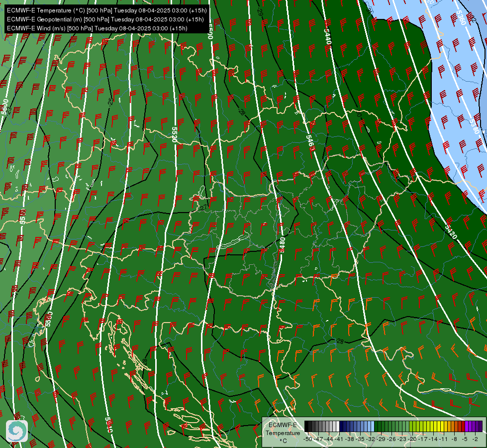Click the -11 value on the legend

point(444,439)
